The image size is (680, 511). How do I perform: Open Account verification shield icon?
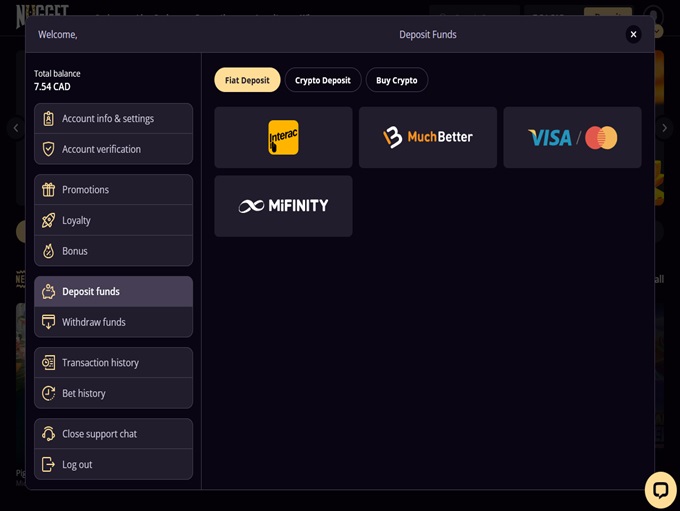click(48, 149)
